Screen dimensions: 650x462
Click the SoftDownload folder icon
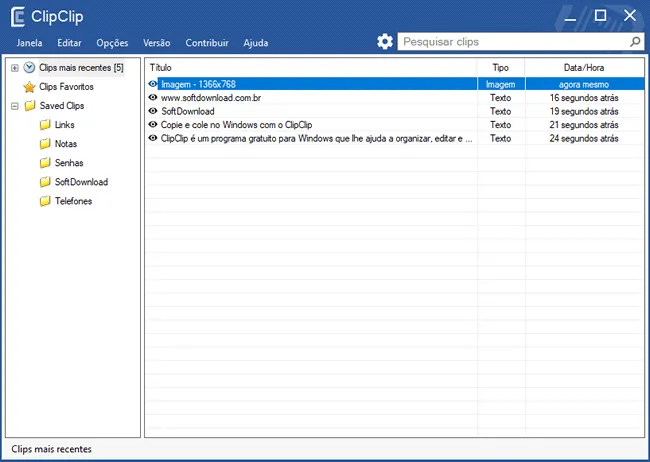click(x=45, y=182)
